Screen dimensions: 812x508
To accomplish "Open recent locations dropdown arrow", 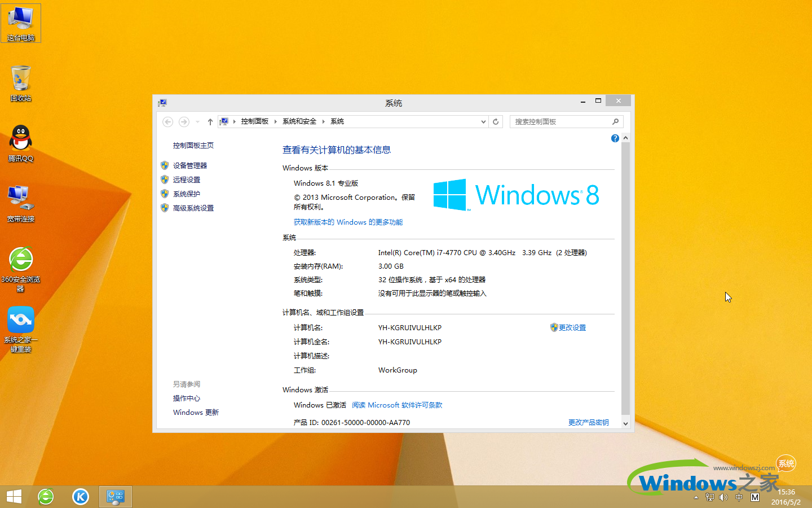I will pos(197,122).
